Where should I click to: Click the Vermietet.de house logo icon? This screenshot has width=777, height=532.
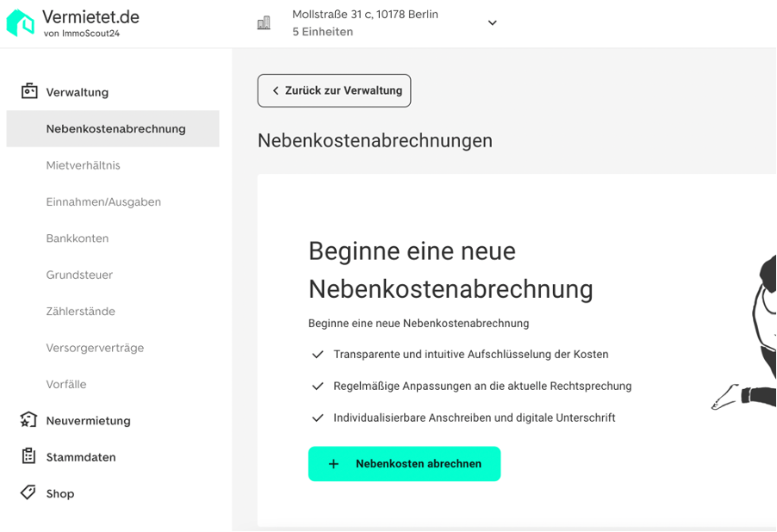21,22
